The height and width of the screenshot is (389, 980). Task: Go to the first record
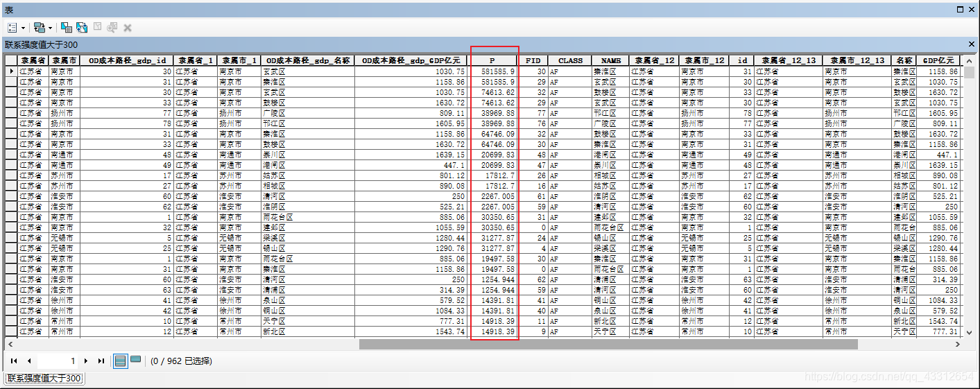[14, 361]
